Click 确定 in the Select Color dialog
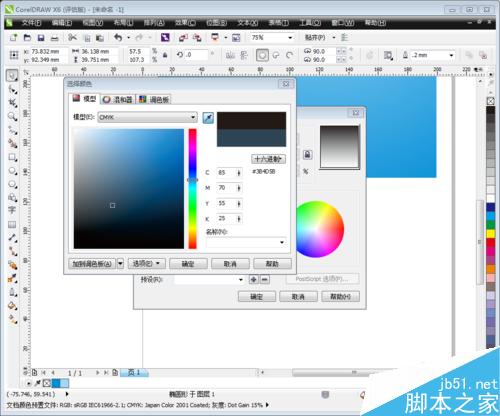 188,264
